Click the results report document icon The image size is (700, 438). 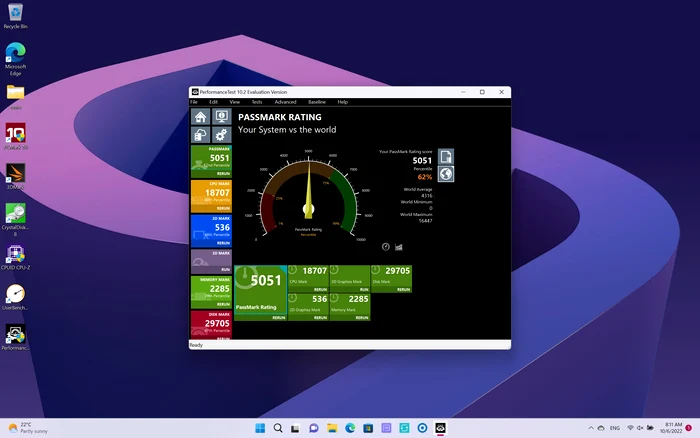click(446, 157)
